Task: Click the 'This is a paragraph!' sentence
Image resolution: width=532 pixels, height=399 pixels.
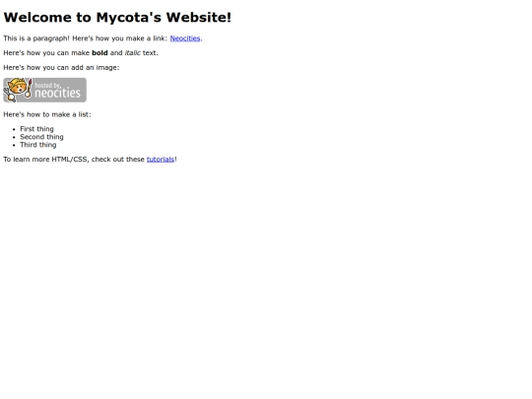Action: click(36, 38)
